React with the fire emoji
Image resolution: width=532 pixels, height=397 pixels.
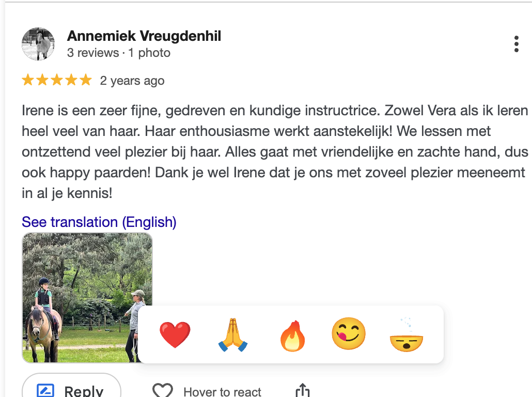[x=292, y=335]
